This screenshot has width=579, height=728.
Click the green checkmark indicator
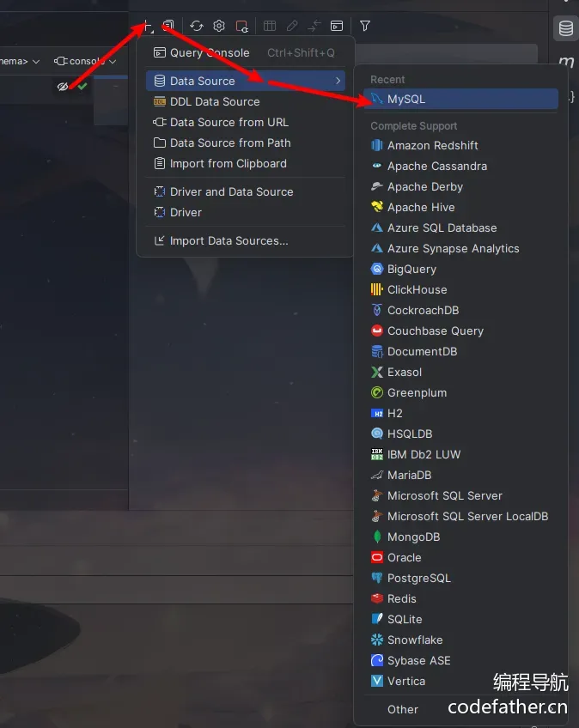click(x=82, y=87)
